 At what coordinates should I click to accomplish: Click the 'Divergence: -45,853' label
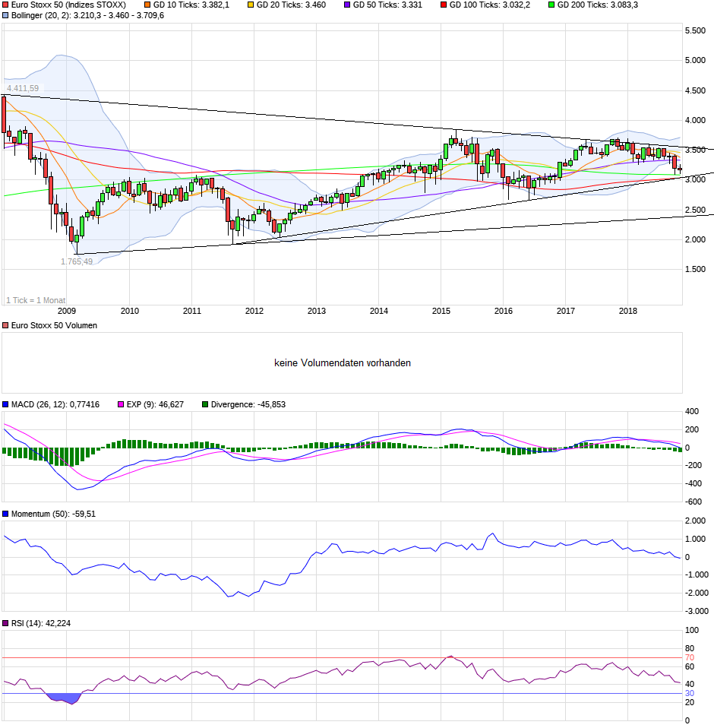click(x=248, y=405)
